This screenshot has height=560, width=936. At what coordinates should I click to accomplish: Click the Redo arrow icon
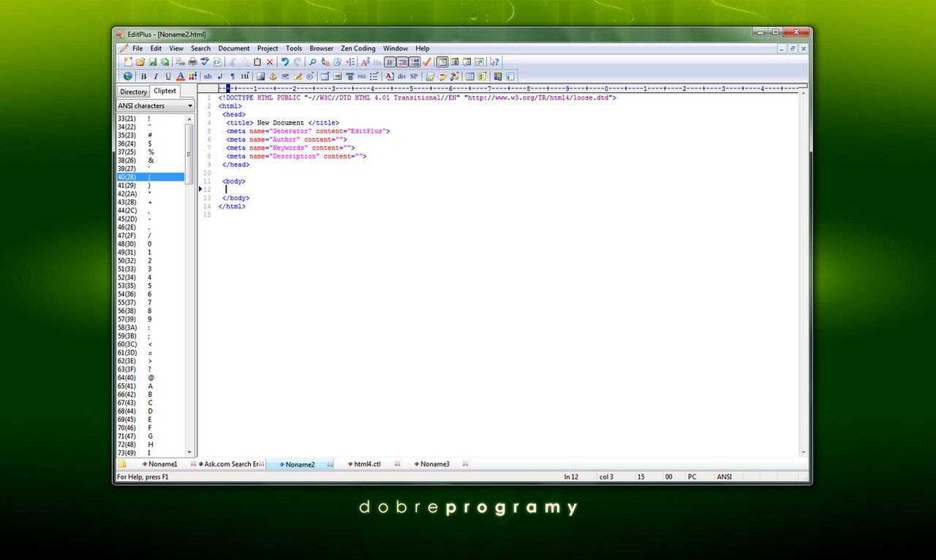(x=298, y=62)
